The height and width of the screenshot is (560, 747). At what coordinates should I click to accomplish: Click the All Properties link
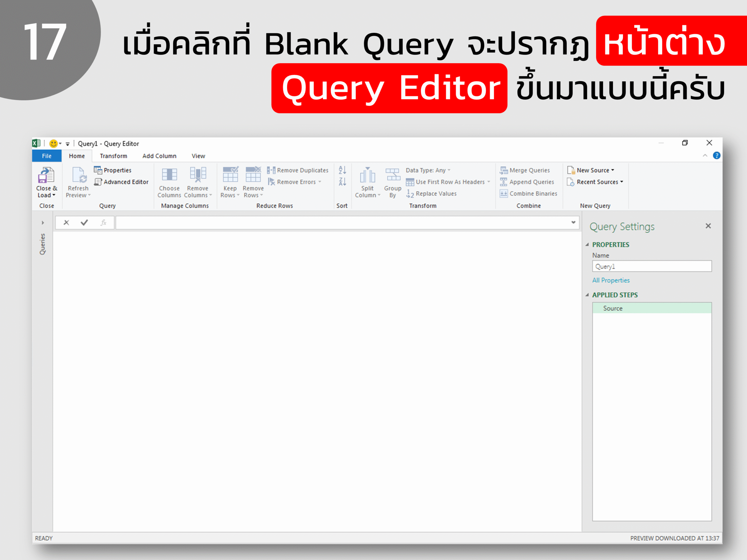610,280
